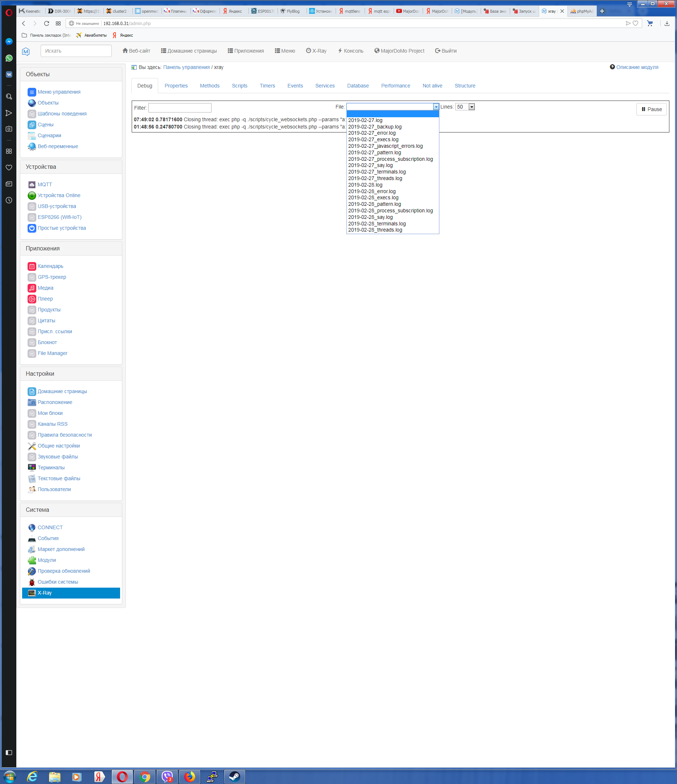Click the CONNECT globe icon

point(32,527)
